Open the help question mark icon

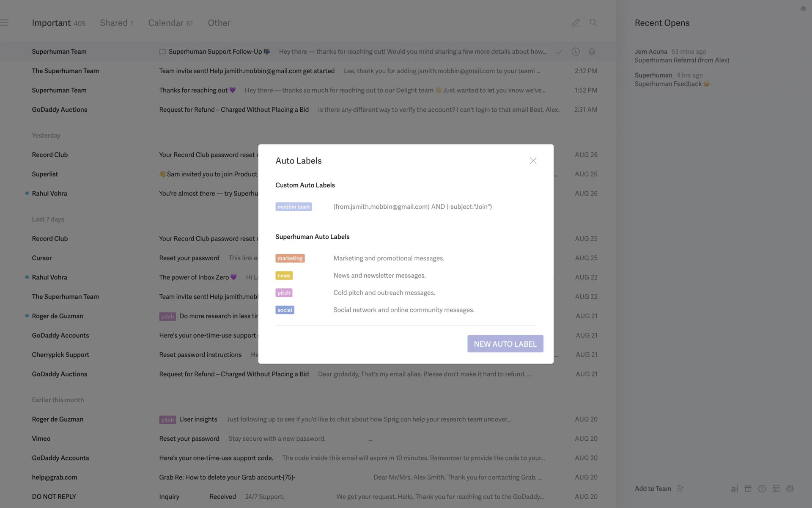(762, 489)
